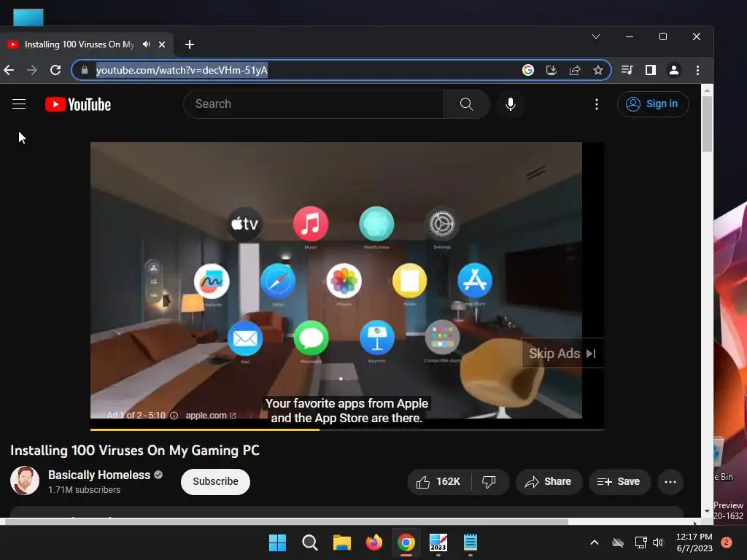Mute the tab audio speaker icon
747x560 pixels.
tap(146, 44)
